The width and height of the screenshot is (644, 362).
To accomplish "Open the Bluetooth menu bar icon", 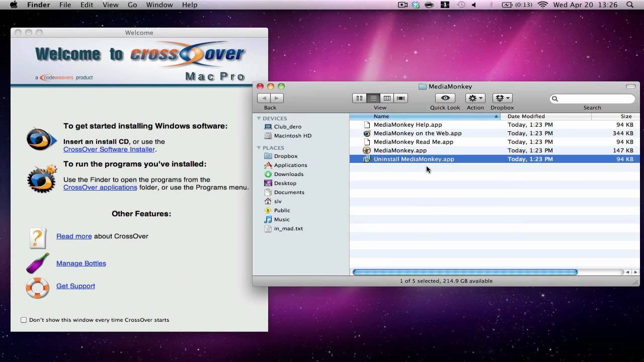I will [491, 5].
